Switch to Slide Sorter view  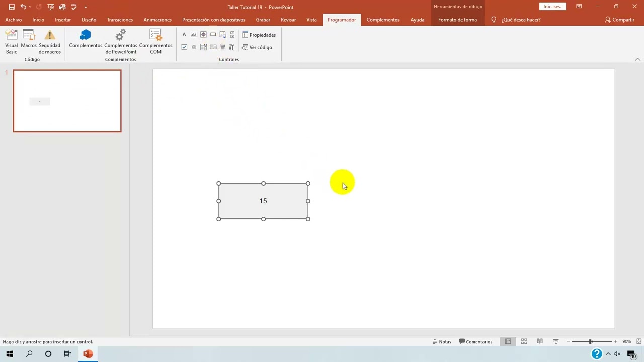[x=524, y=342]
